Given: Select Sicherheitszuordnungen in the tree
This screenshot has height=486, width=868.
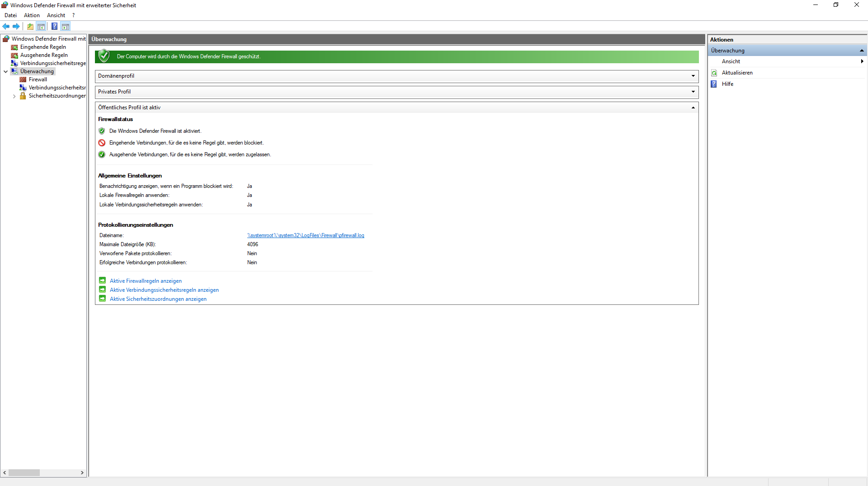Looking at the screenshot, I should coord(57,96).
